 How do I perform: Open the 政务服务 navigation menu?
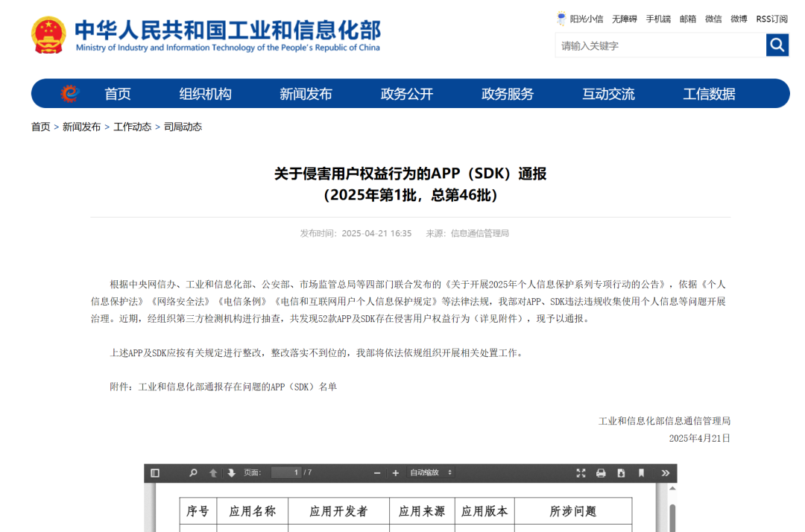(508, 94)
